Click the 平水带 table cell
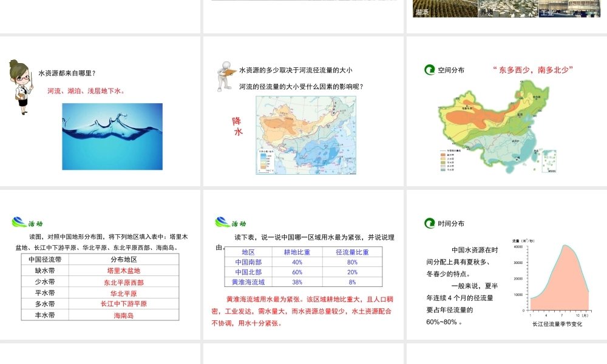The width and height of the screenshot is (607, 364). pos(45,293)
